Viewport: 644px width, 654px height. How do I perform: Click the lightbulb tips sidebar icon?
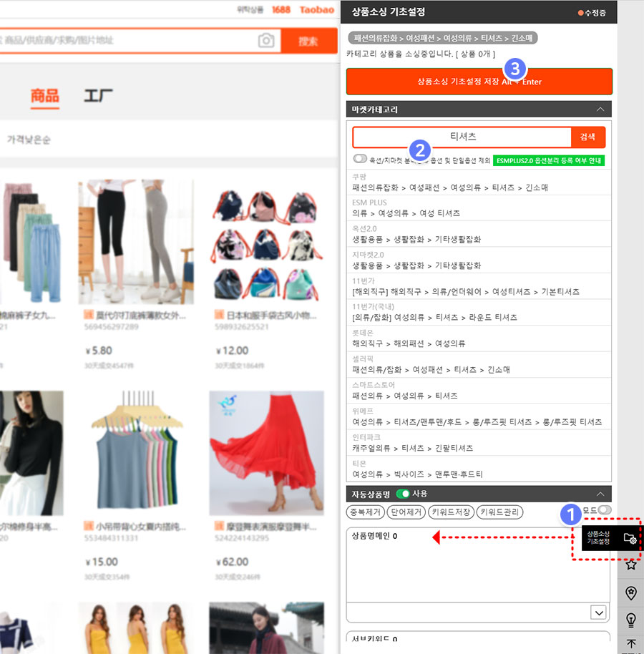tap(630, 619)
